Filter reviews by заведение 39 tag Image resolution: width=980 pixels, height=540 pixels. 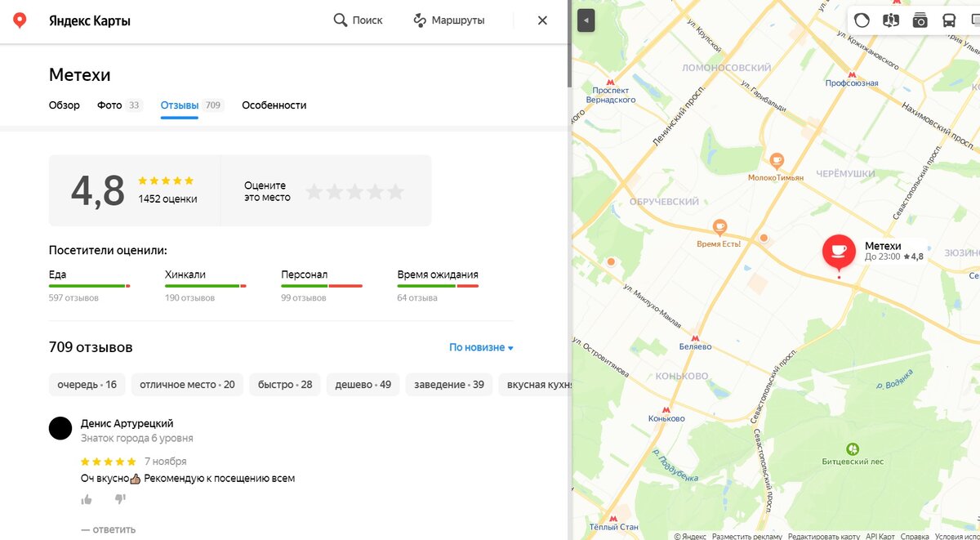(x=449, y=385)
